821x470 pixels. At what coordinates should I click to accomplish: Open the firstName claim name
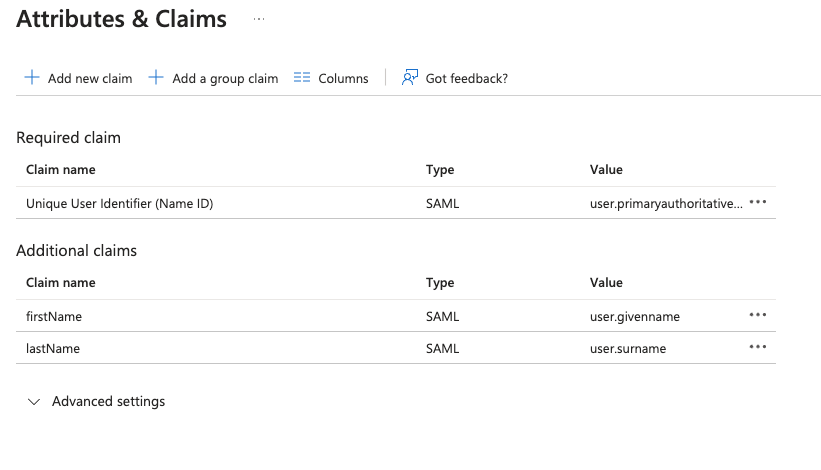pyautogui.click(x=54, y=317)
